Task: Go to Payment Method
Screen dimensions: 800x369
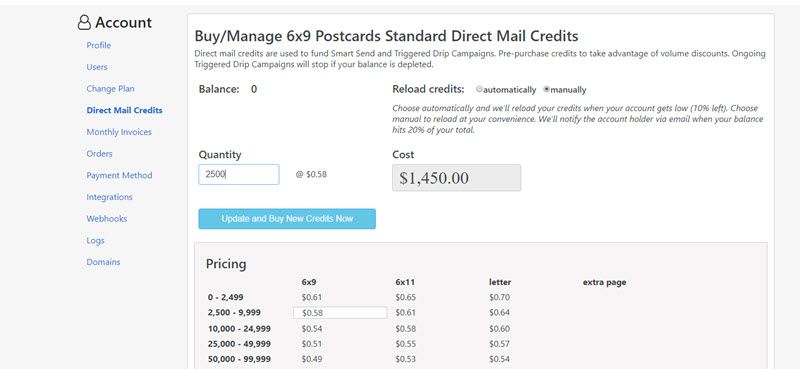Action: 119,175
